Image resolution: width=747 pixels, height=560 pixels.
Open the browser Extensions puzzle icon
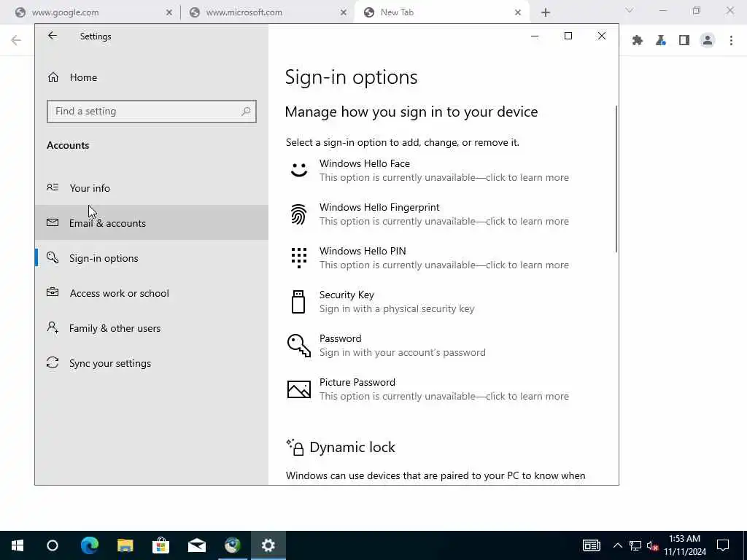[638, 41]
